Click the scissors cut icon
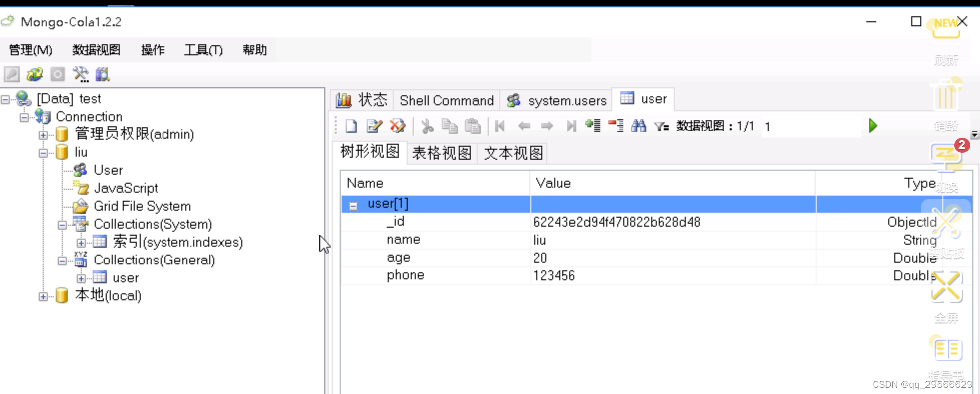Viewport: 980px width, 394px height. coord(427,126)
